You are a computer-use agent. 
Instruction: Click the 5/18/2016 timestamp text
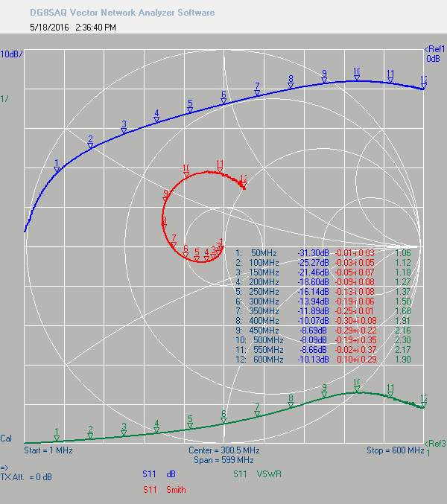point(73,28)
